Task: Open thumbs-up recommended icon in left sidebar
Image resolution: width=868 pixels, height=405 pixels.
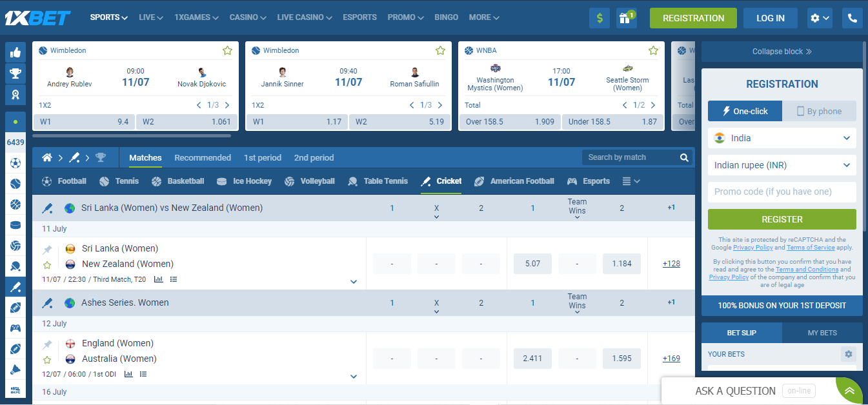Action: (x=15, y=53)
